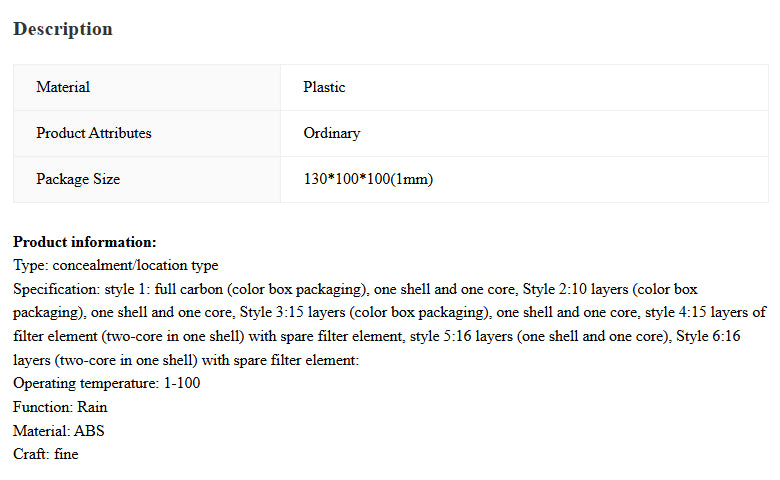This screenshot has height=480, width=780.
Task: Select the style 4:15 layers text
Action: [700, 312]
